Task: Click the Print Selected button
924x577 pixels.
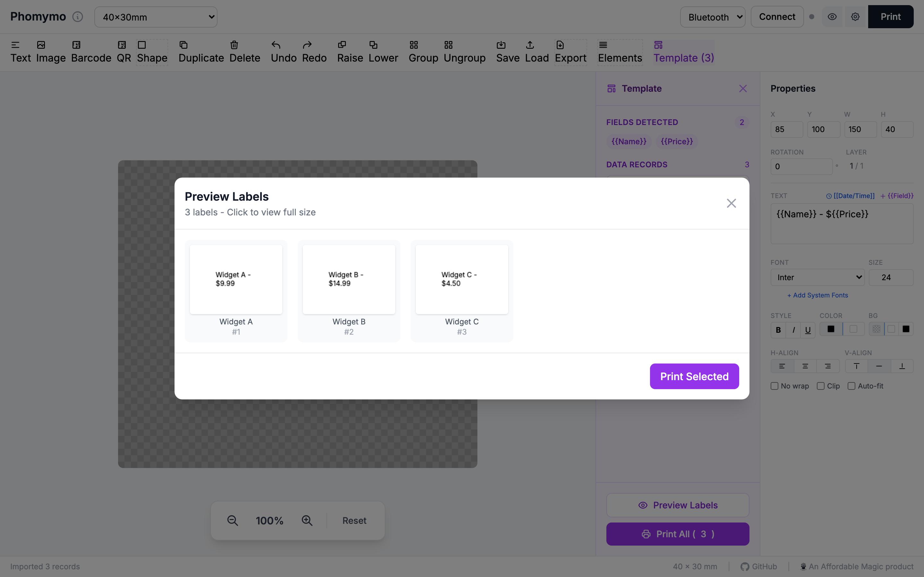Action: (x=694, y=376)
